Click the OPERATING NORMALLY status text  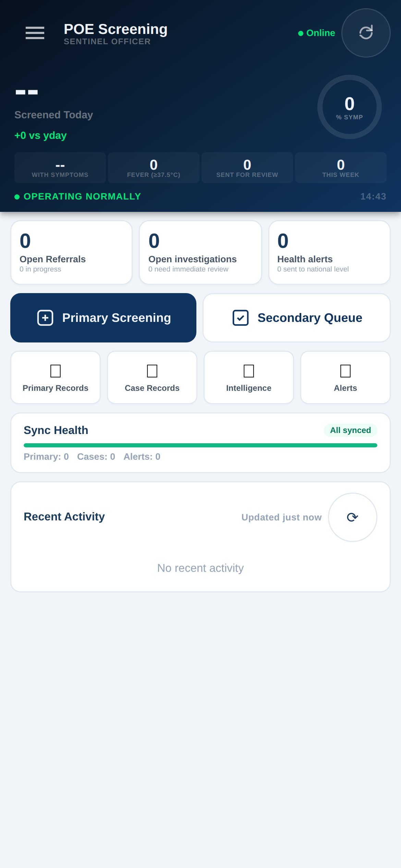(82, 196)
